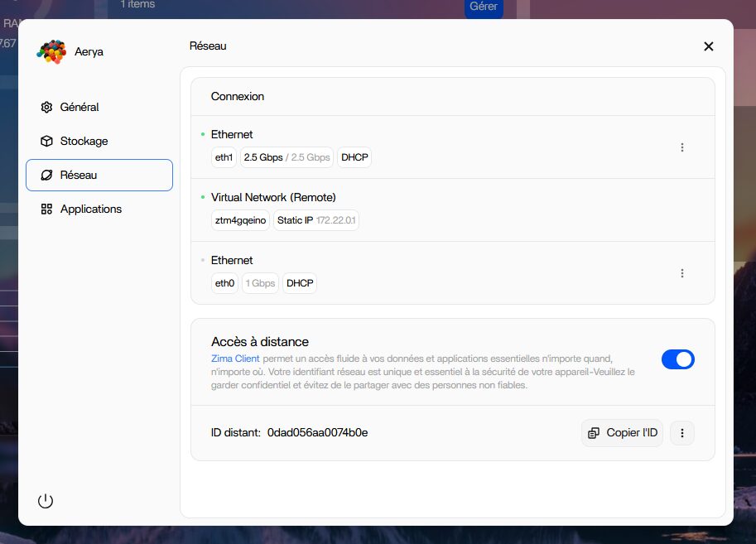Click the Gérer button in the background

point(484,7)
